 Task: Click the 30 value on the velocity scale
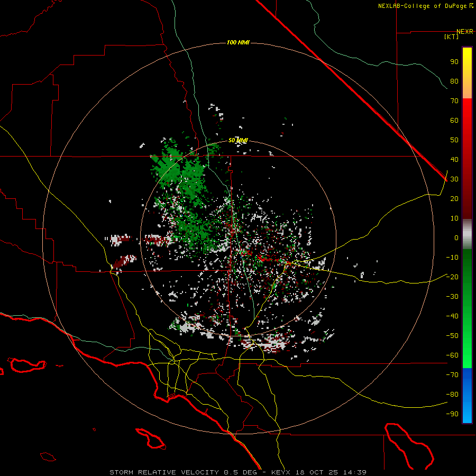point(454,179)
